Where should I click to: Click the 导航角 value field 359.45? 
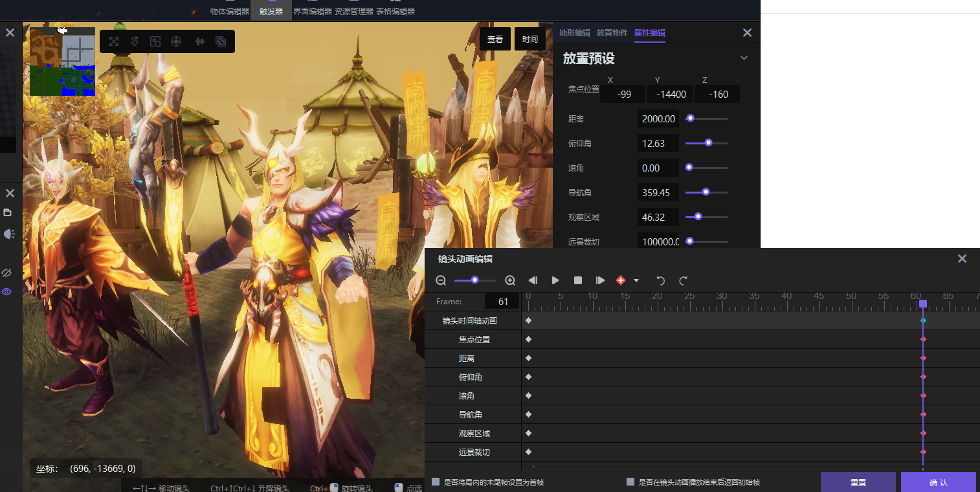tap(658, 193)
